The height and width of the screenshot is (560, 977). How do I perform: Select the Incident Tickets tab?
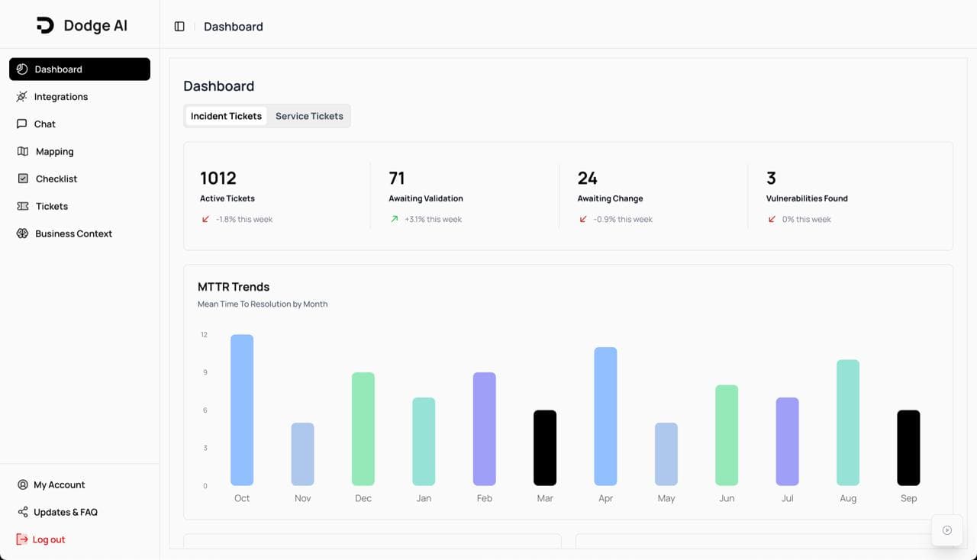tap(226, 116)
